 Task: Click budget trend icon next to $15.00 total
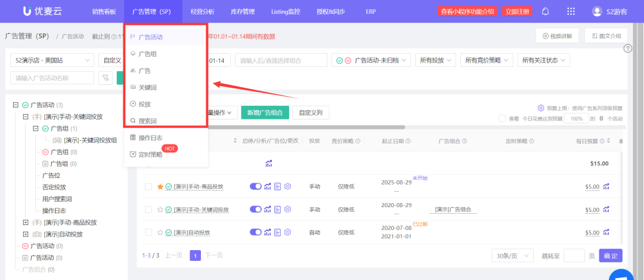[269, 164]
